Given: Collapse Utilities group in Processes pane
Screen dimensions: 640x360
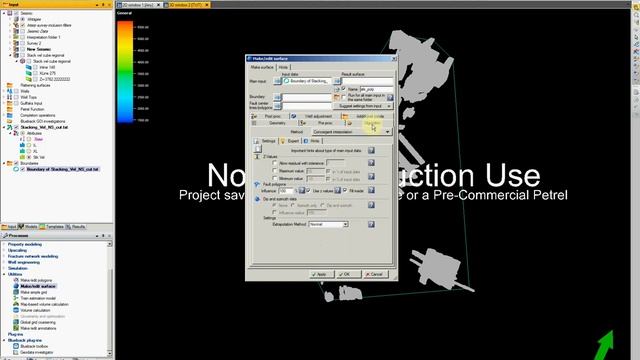Looking at the screenshot, I should click(4, 274).
